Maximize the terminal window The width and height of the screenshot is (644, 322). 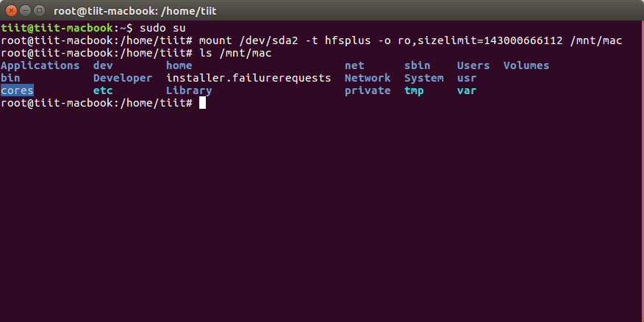click(x=40, y=12)
